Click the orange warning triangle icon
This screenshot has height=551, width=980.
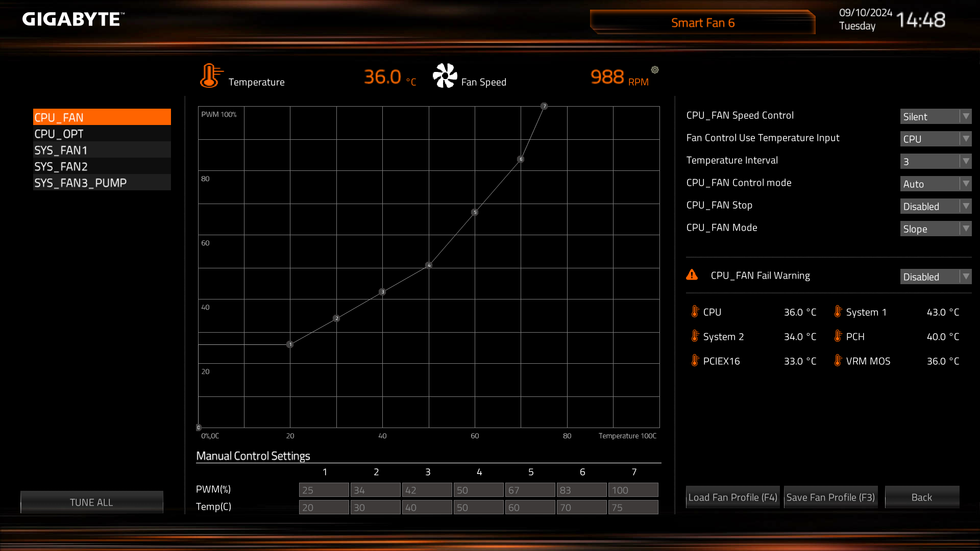coord(692,275)
